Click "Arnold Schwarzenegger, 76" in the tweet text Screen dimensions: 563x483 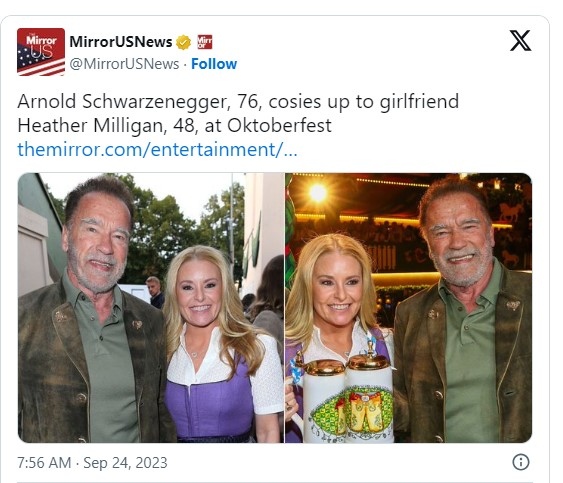(x=138, y=102)
